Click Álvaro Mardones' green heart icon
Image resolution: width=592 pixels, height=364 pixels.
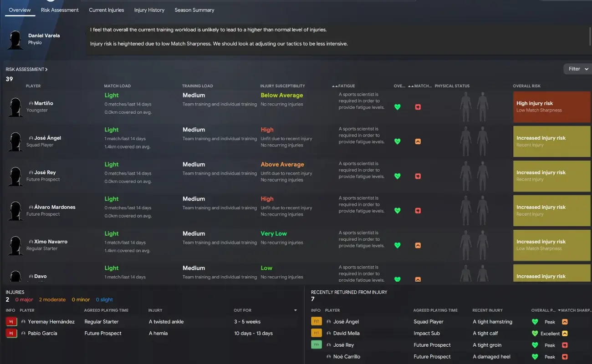coord(398,211)
